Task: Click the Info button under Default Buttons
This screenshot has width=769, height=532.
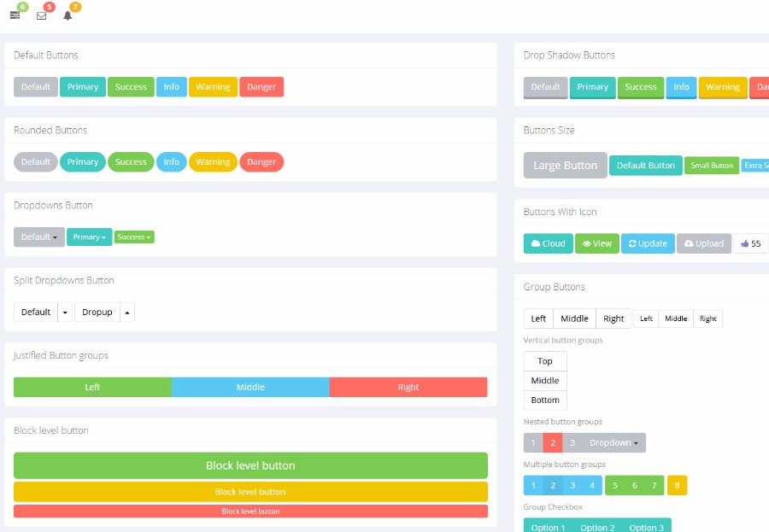Action: pos(172,87)
